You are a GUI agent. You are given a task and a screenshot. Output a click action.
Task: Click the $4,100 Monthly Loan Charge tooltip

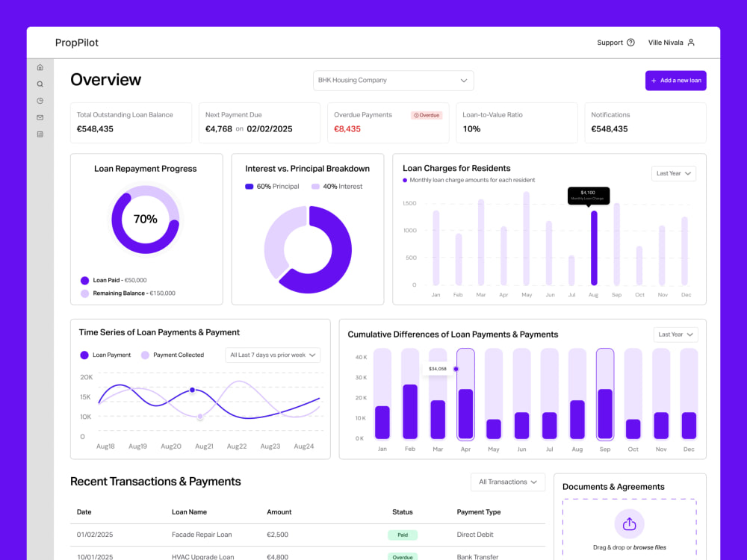(589, 195)
